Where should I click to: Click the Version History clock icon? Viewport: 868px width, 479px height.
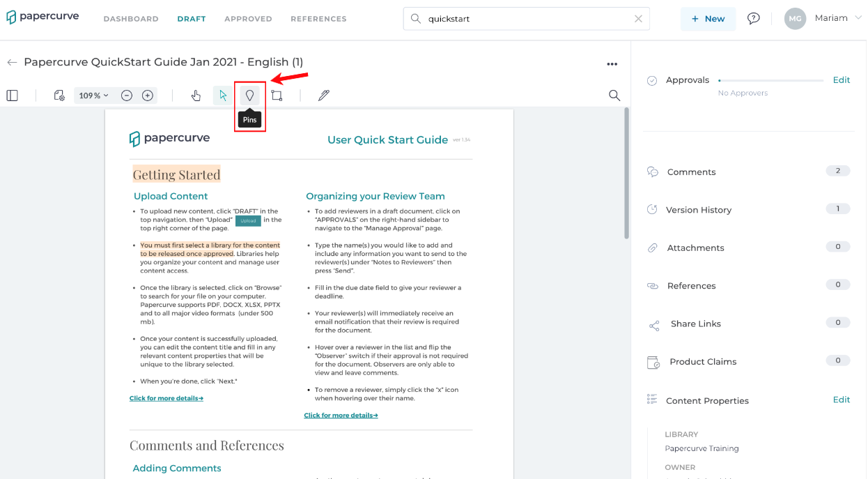[652, 209]
